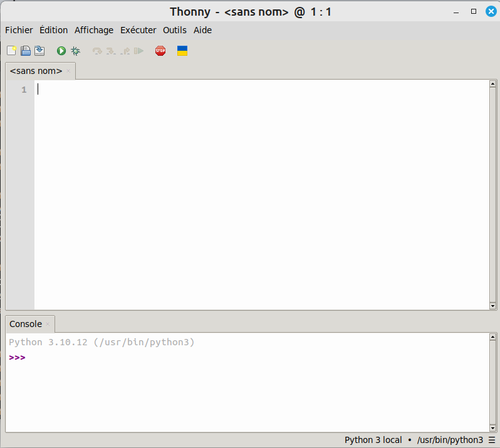500x448 pixels.
Task: Click the red Stop icon
Action: coord(160,51)
